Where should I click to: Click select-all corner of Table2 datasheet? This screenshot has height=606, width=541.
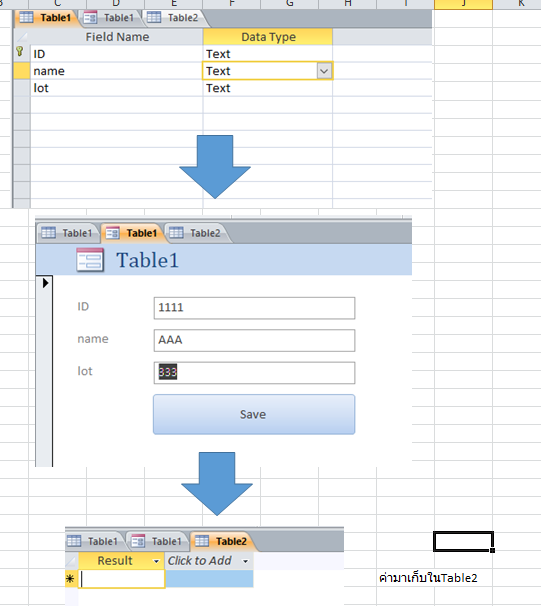click(71, 561)
